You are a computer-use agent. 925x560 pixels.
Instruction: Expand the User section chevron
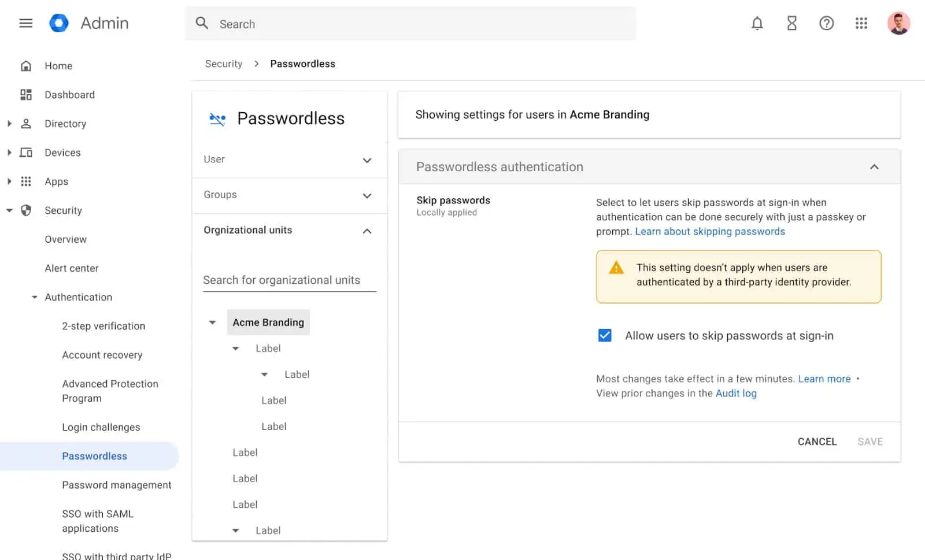tap(367, 160)
